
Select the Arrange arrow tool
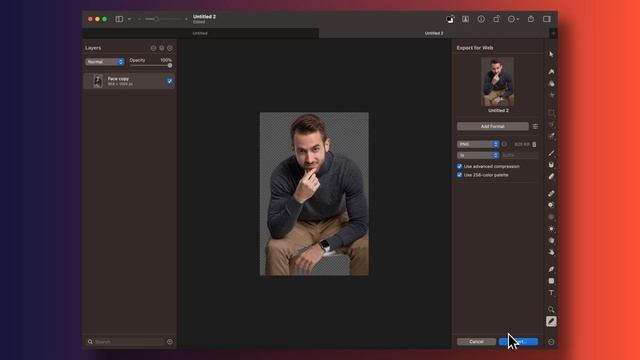551,54
